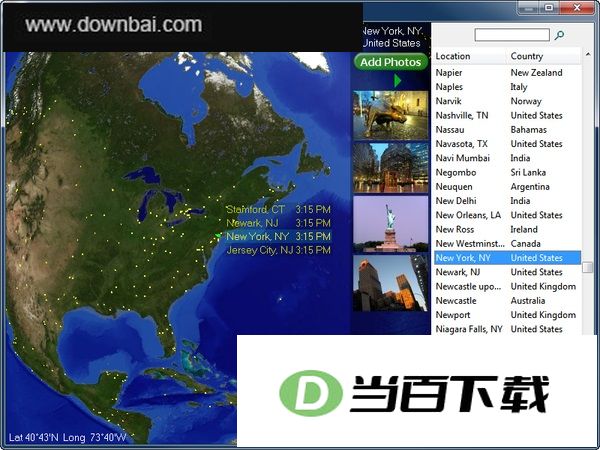Click the green New York marker on the map
Viewport: 600px width, 450px height.
pyautogui.click(x=218, y=235)
